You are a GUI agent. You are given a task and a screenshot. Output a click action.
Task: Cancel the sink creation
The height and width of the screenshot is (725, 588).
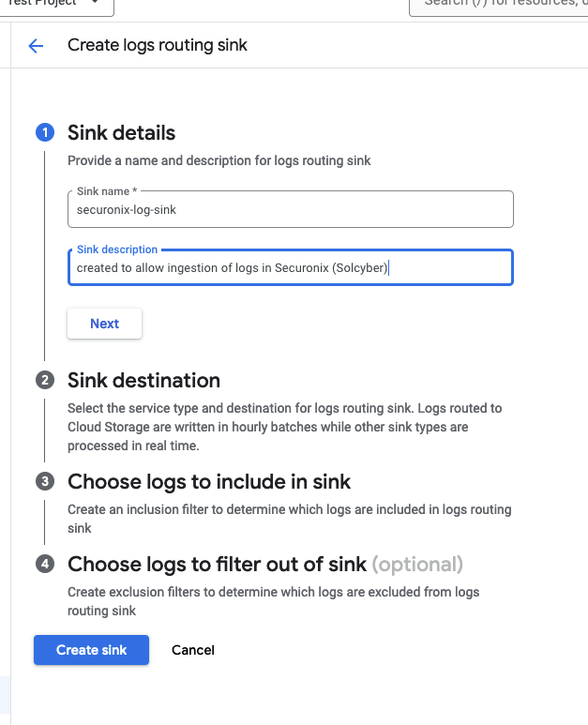coord(193,650)
